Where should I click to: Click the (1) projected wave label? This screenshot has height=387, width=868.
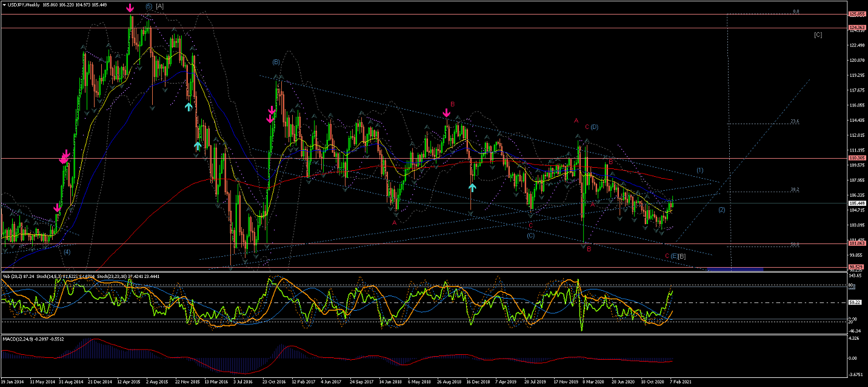(699, 170)
